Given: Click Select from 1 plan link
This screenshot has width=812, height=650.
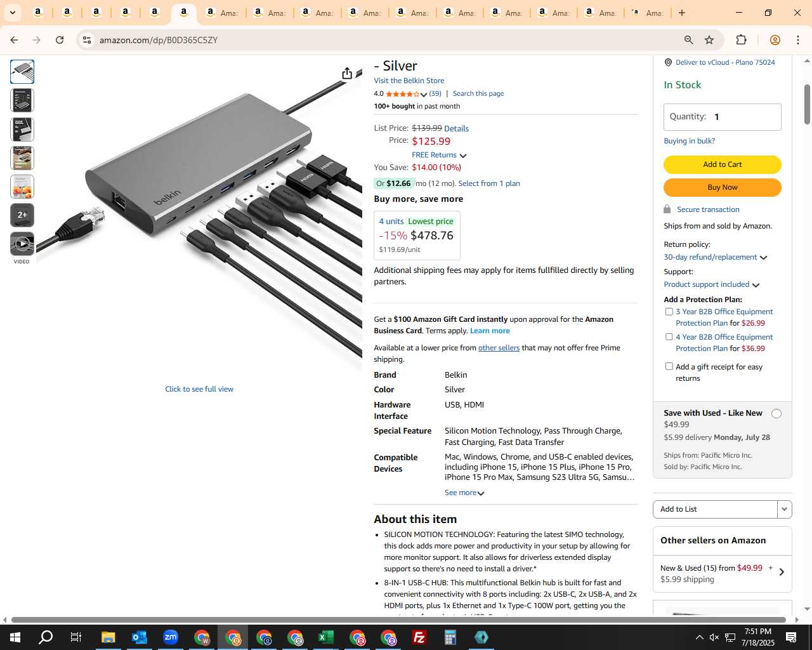Looking at the screenshot, I should 489,183.
